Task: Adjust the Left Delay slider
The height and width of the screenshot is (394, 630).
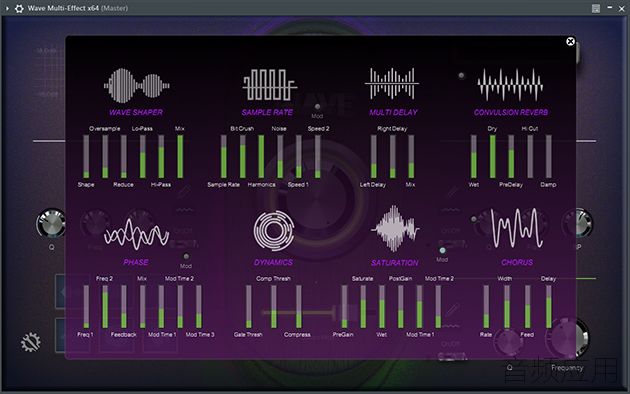Action: pos(374,156)
